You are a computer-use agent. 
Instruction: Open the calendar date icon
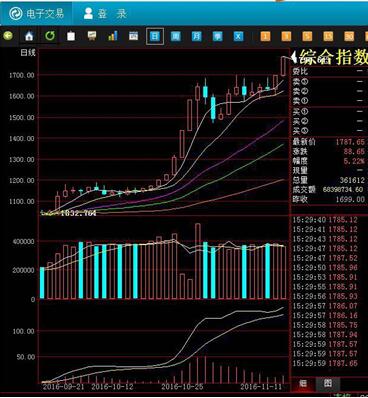[x=134, y=36]
